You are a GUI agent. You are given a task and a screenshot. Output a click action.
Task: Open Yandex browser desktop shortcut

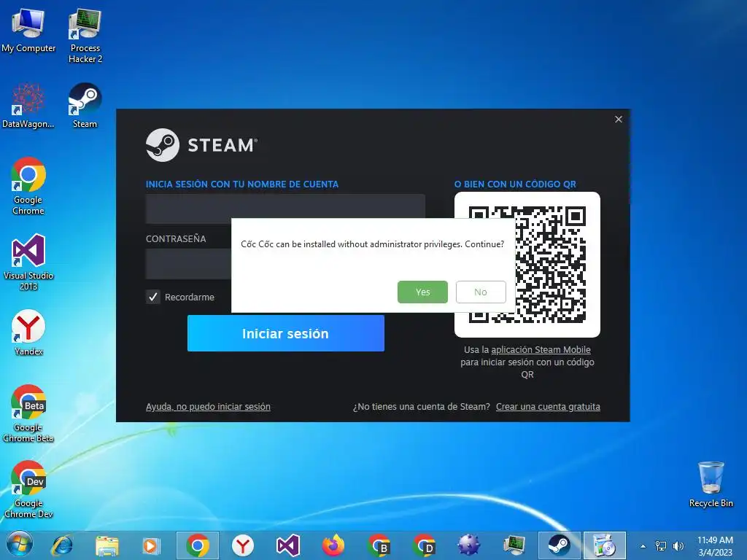click(x=28, y=332)
